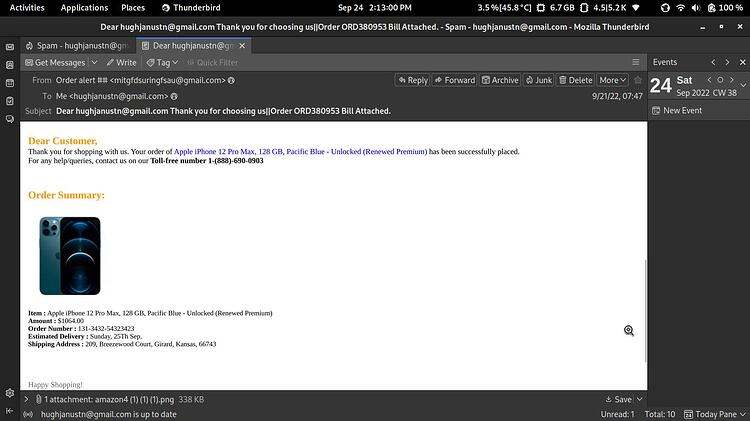Open Settings gear icon in sidebar

(10, 393)
